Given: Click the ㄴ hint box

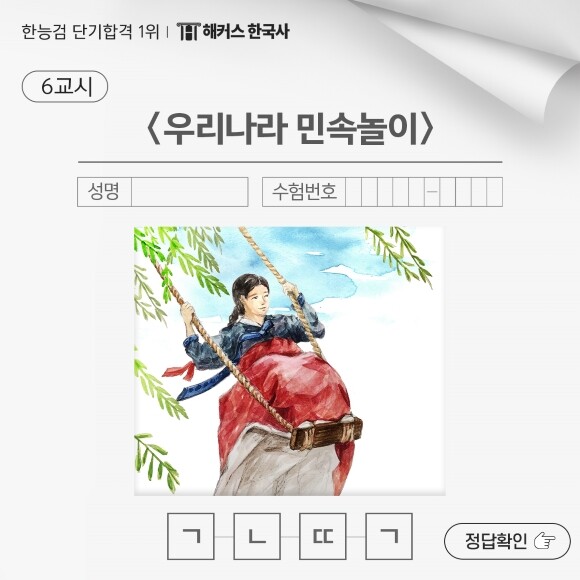Looking at the screenshot, I should [x=257, y=536].
